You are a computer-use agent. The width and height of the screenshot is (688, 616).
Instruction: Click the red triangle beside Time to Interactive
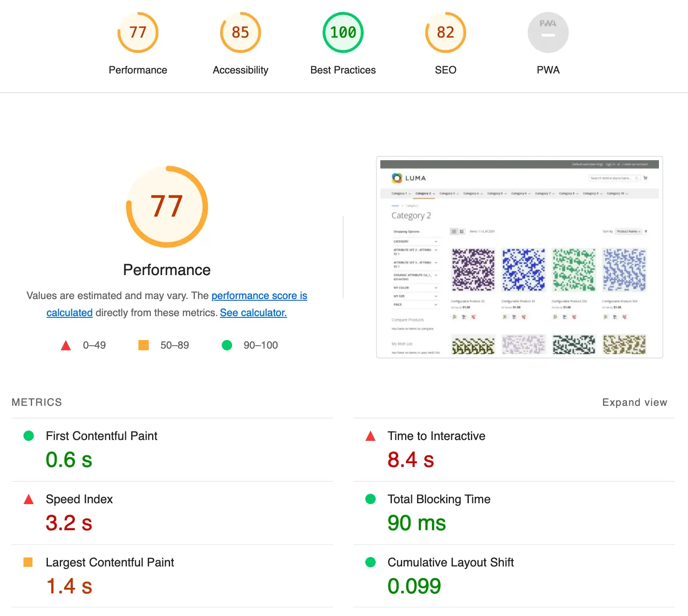(x=370, y=436)
